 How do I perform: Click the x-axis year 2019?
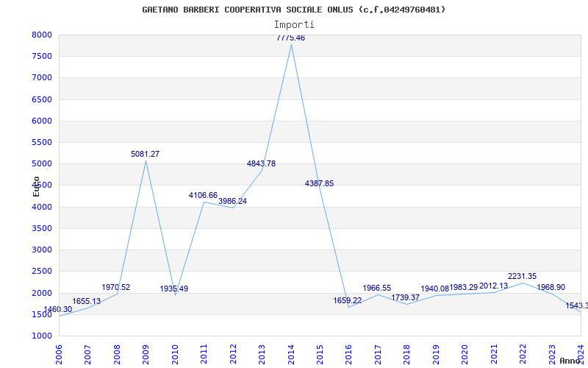pos(436,355)
